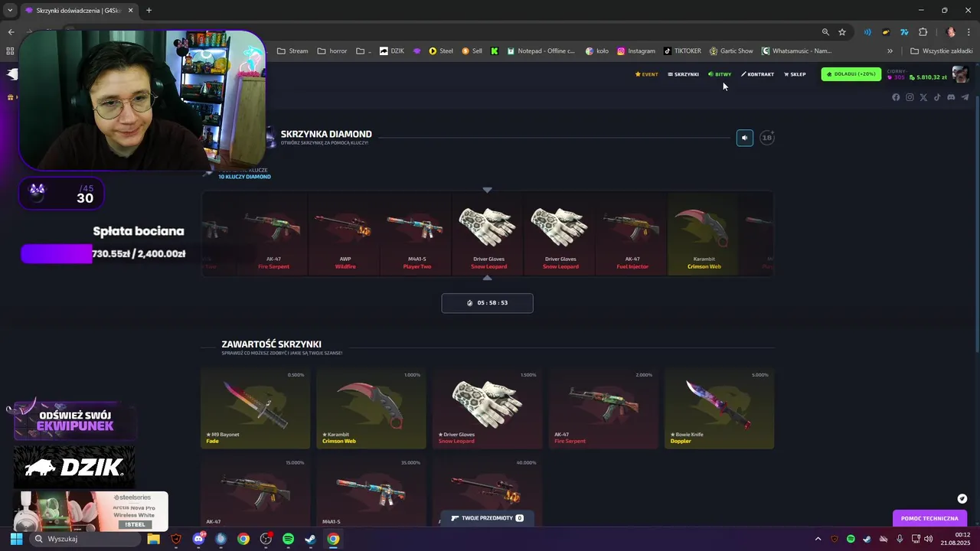
Task: Open a new browser tab
Action: [x=149, y=10]
